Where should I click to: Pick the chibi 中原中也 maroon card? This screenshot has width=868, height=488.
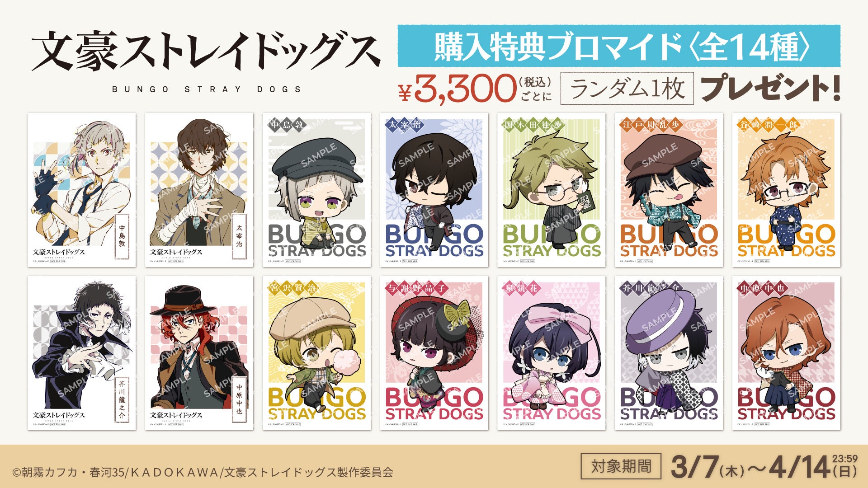coord(786,353)
